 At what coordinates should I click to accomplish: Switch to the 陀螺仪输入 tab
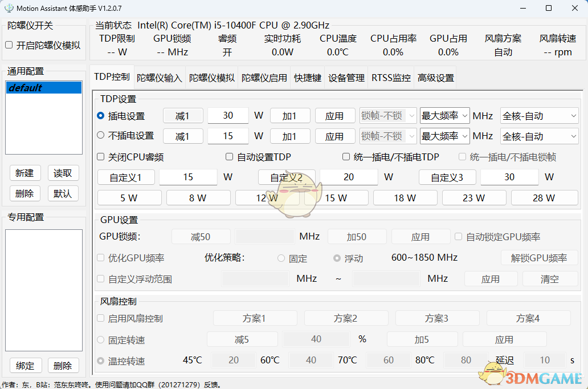coord(160,78)
